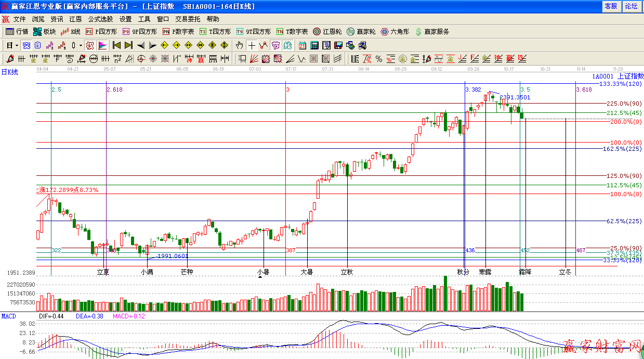Viewport: 644px width, 359px height.
Task: Expand the 日 period dropdown arrow
Action: [x=17, y=45]
